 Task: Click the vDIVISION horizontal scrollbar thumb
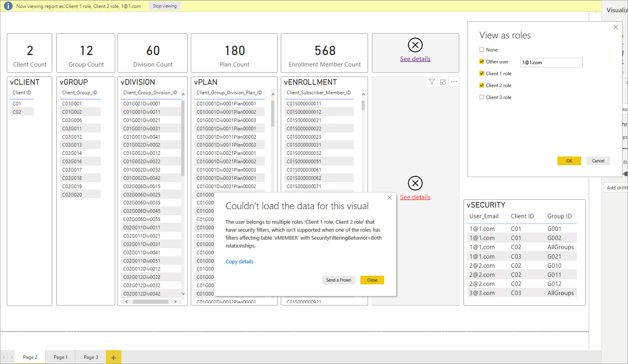(x=151, y=302)
